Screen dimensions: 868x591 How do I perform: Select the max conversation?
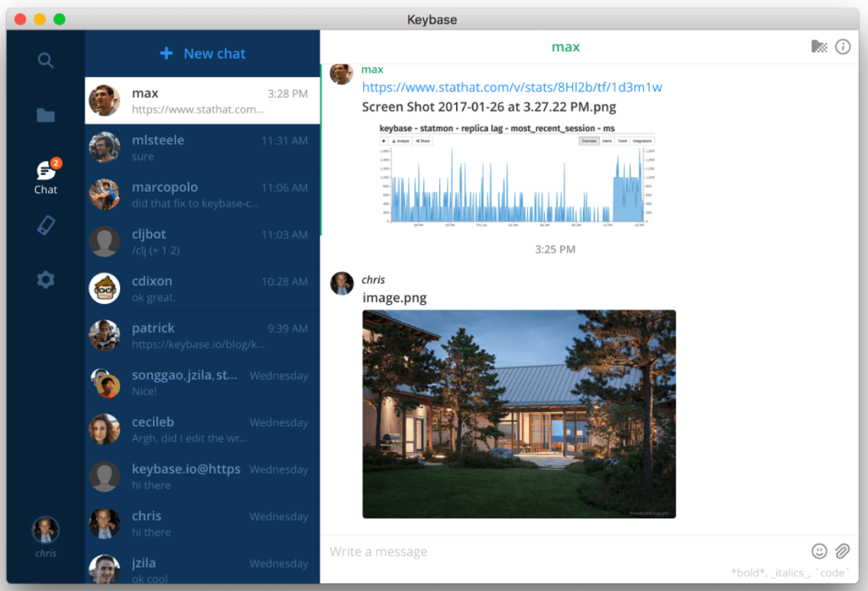point(202,100)
